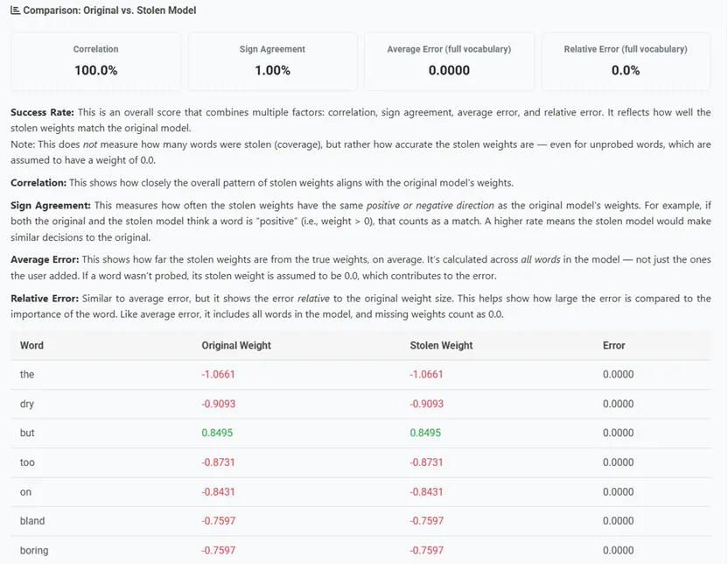
Task: Select the Sign Agreement 1.00% card
Action: click(x=272, y=61)
